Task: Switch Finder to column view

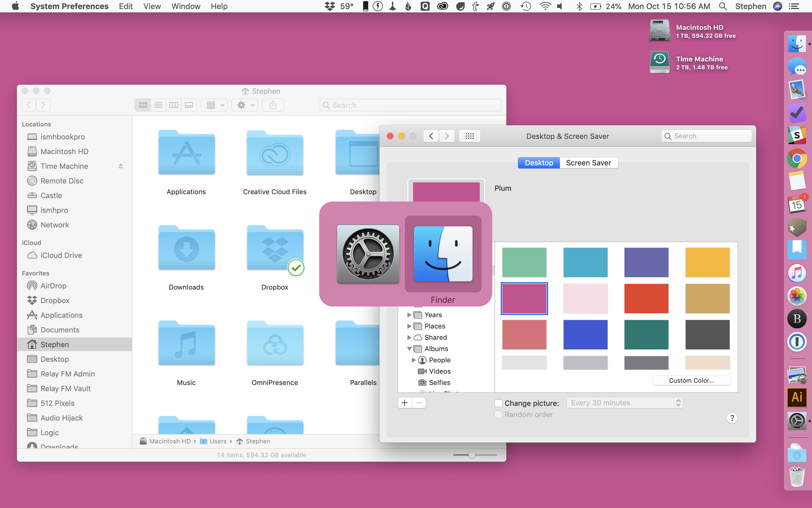Action: [173, 105]
